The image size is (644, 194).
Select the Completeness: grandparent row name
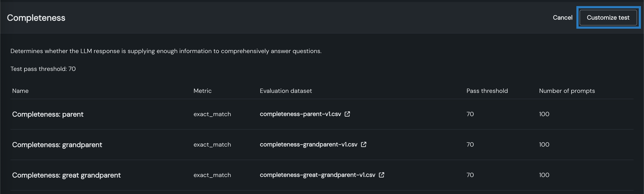[57, 145]
